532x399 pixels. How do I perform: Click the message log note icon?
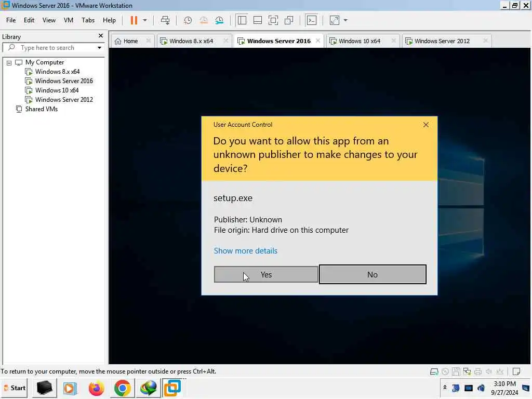[x=516, y=372]
